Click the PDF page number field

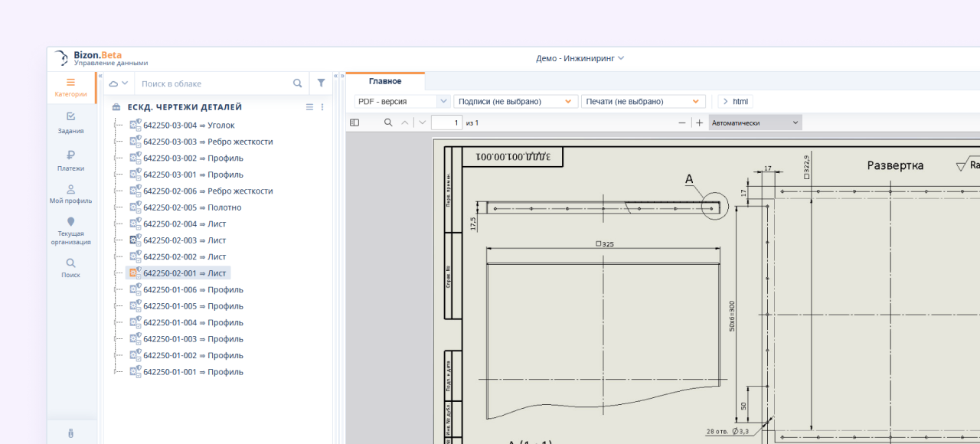[x=446, y=122]
